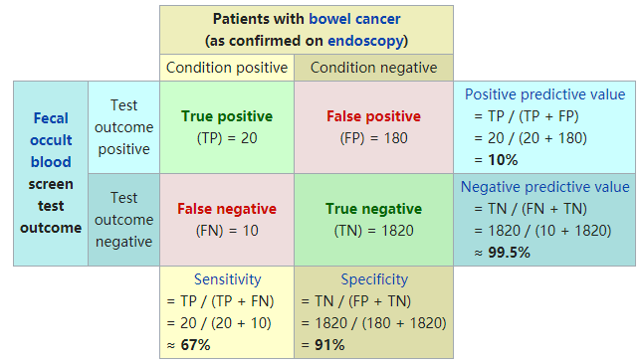This screenshot has width=643, height=364.
Task: Click the 10% predictive value result
Action: tap(503, 160)
